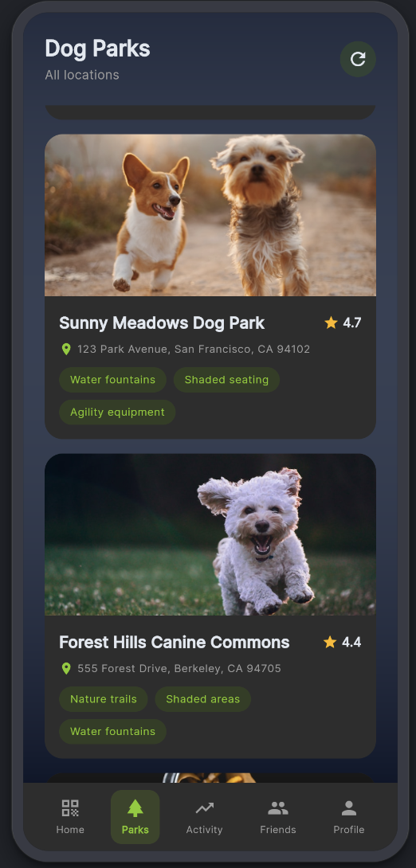Click the 555 Forest Drive address

click(x=179, y=669)
